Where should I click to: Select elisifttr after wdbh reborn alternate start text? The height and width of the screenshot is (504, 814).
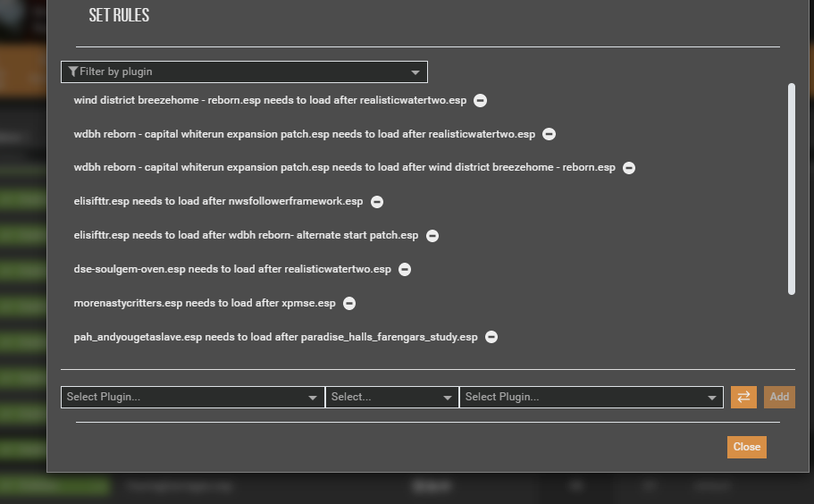point(246,235)
